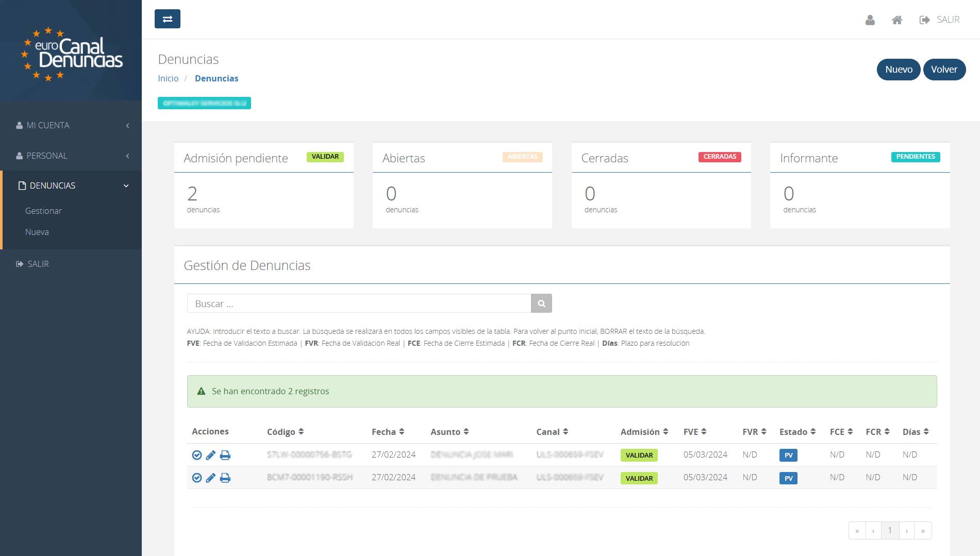This screenshot has width=980, height=556.
Task: Click the search magnifier button
Action: coord(541,304)
